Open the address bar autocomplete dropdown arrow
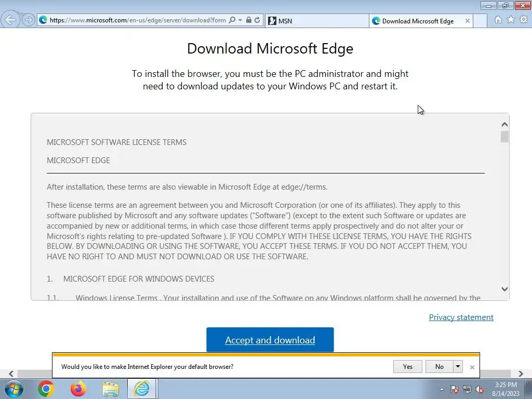Viewport: 532px width, 399px height. (x=240, y=20)
